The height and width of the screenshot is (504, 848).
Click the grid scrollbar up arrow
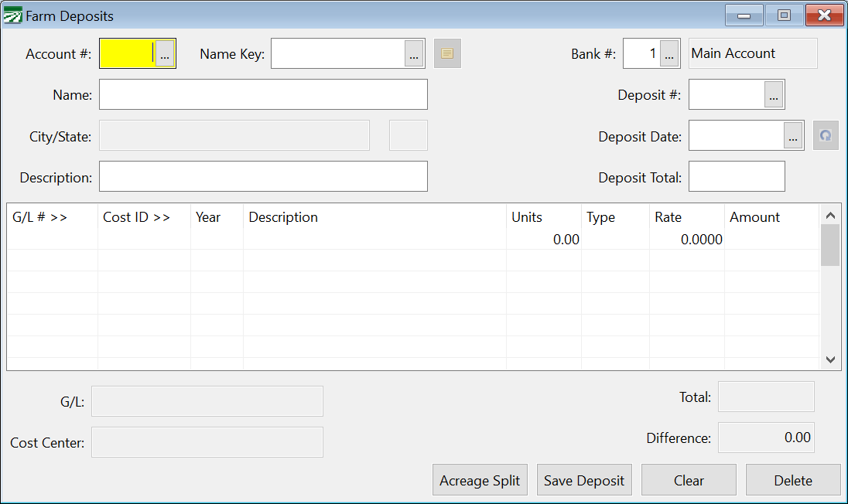pyautogui.click(x=830, y=214)
